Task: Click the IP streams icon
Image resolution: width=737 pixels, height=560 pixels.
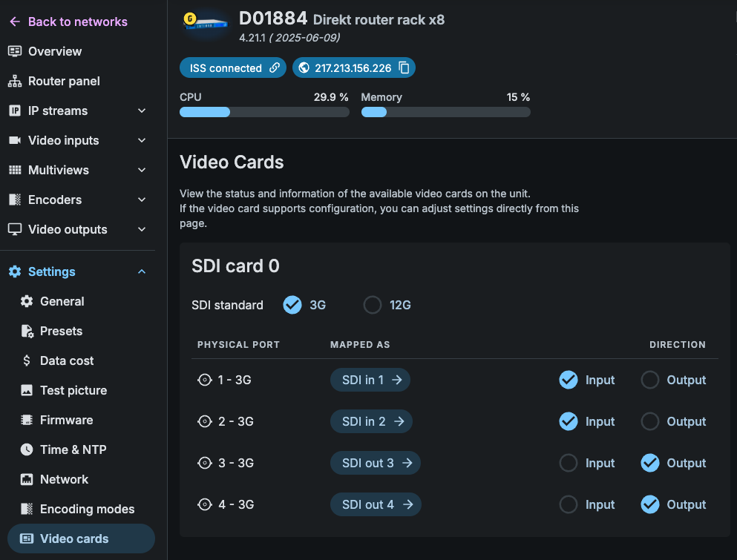Action: point(15,111)
